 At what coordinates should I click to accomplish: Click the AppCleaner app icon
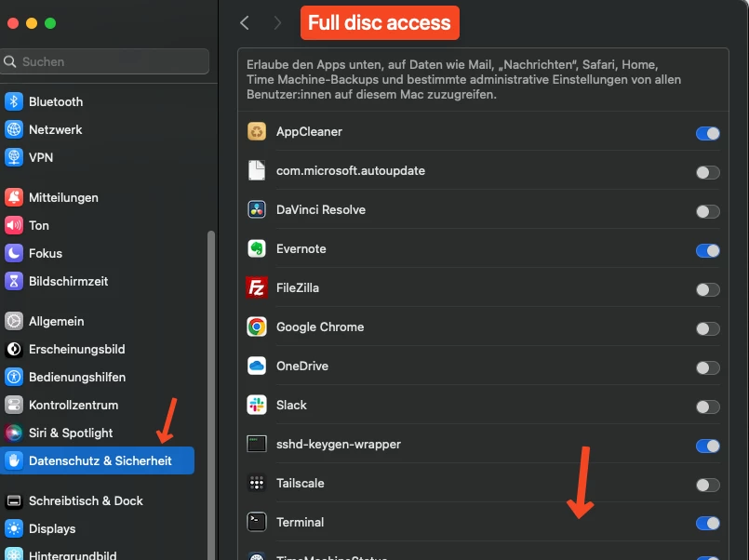coord(257,131)
